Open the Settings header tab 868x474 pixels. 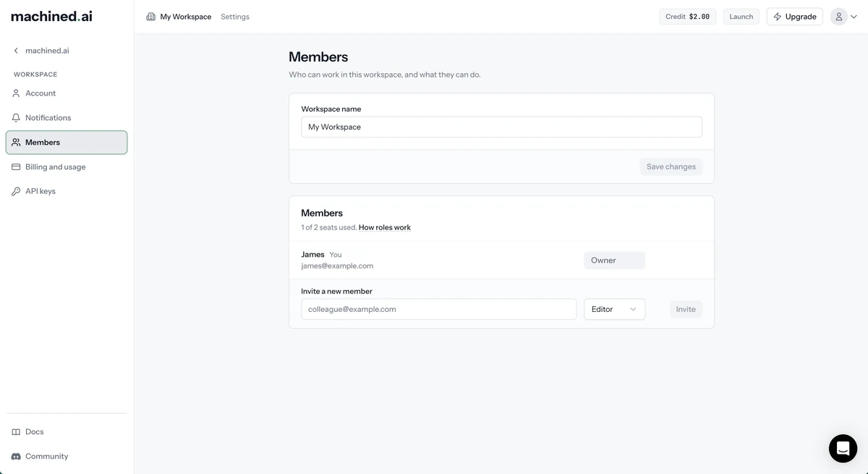coord(235,17)
